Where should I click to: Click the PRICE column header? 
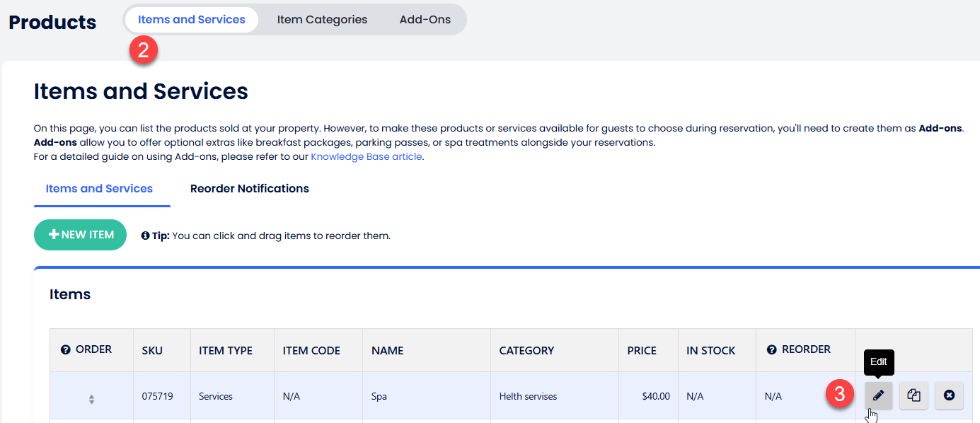[x=641, y=351]
